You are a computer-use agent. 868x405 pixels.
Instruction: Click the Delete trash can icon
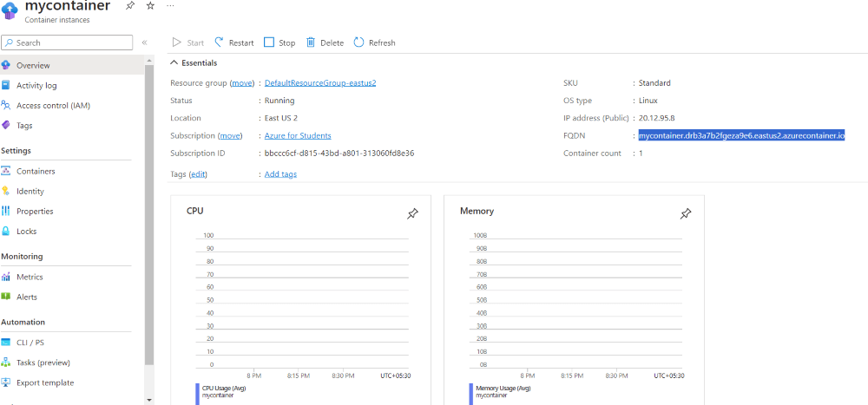[x=311, y=42]
